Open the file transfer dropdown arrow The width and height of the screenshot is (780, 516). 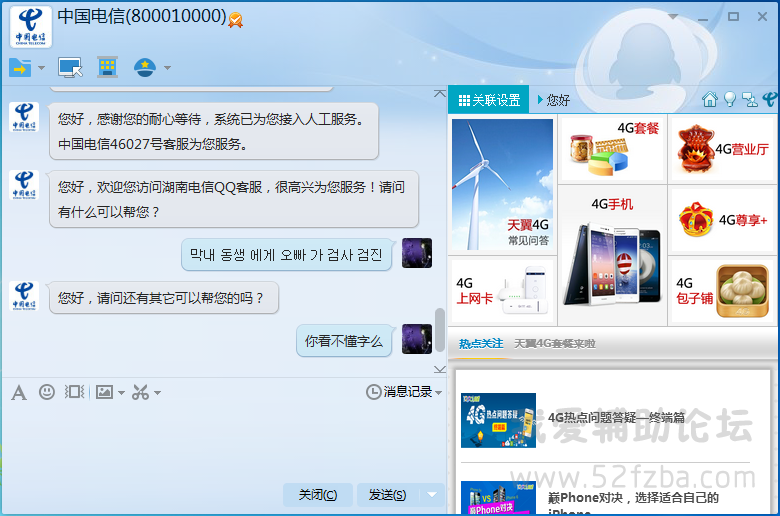(x=41, y=68)
